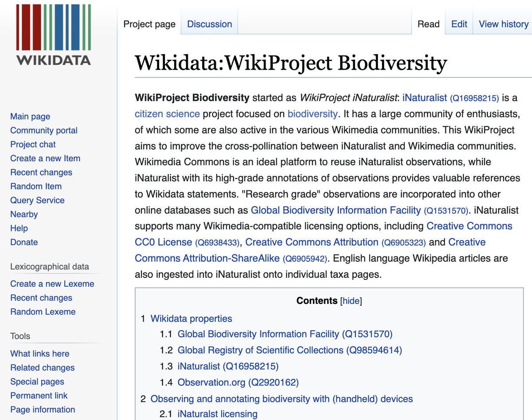This screenshot has width=532, height=420.
Task: Click the Wikidata logo
Action: point(54,35)
